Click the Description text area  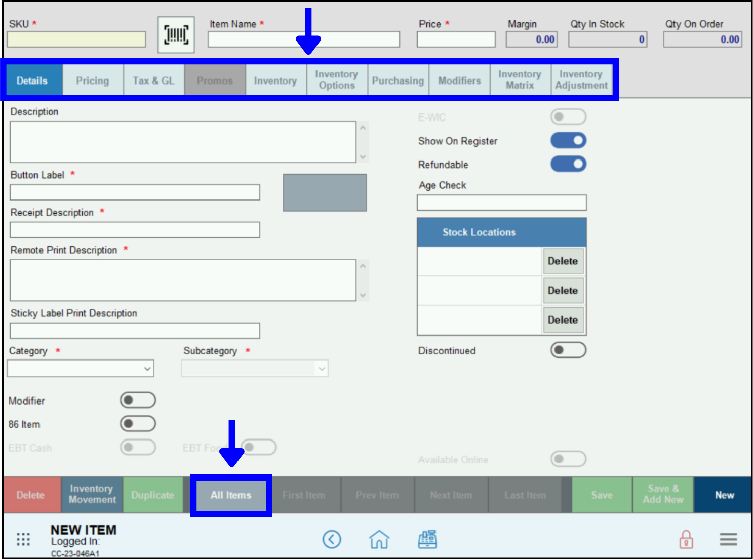point(183,142)
